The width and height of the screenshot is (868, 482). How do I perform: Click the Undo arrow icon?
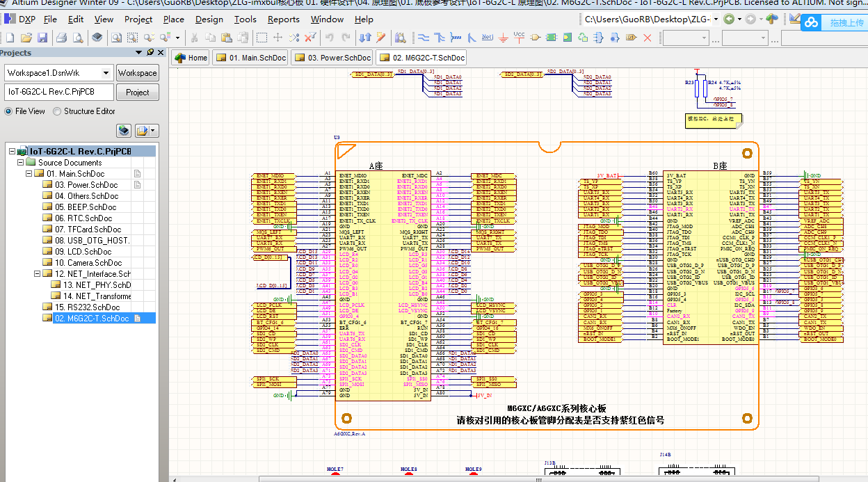tap(328, 37)
